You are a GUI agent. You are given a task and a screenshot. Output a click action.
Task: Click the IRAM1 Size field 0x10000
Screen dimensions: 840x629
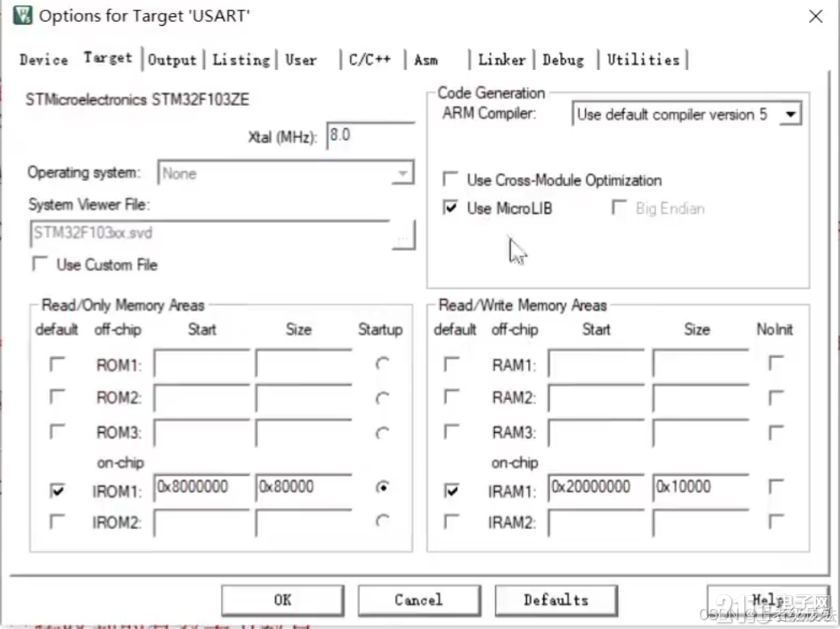point(701,488)
